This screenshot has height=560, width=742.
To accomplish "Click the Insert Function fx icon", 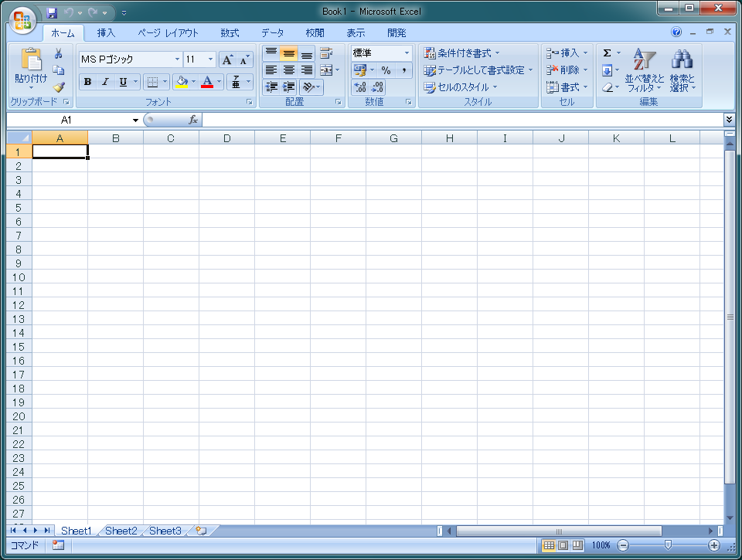I will point(193,120).
